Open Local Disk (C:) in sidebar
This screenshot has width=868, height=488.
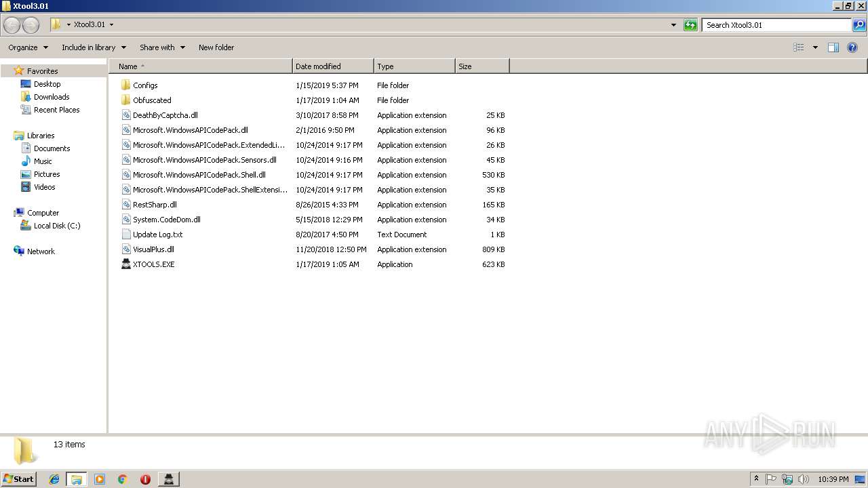[x=57, y=226]
